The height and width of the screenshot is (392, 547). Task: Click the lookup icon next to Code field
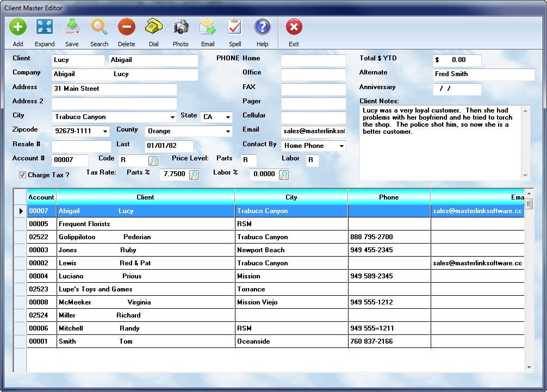(153, 160)
